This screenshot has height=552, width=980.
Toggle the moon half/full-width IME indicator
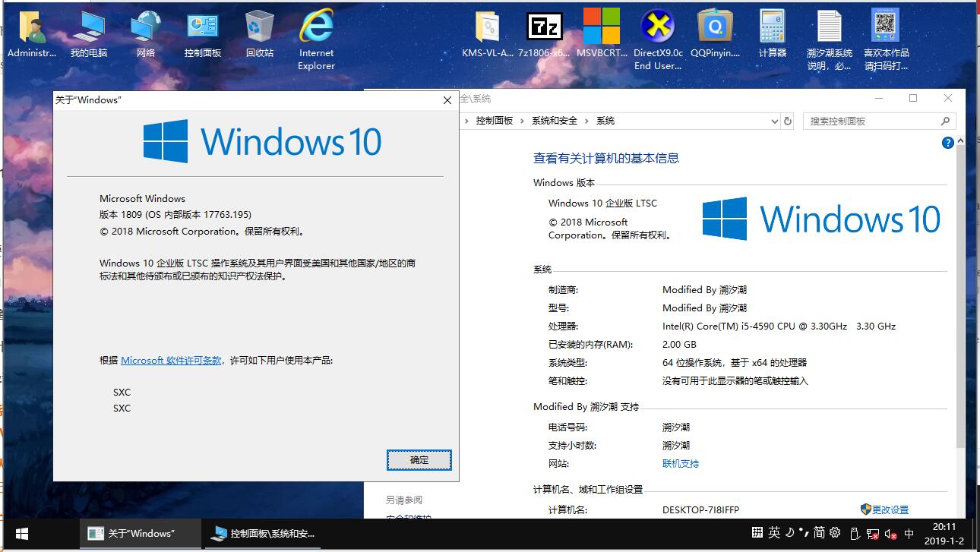[789, 533]
